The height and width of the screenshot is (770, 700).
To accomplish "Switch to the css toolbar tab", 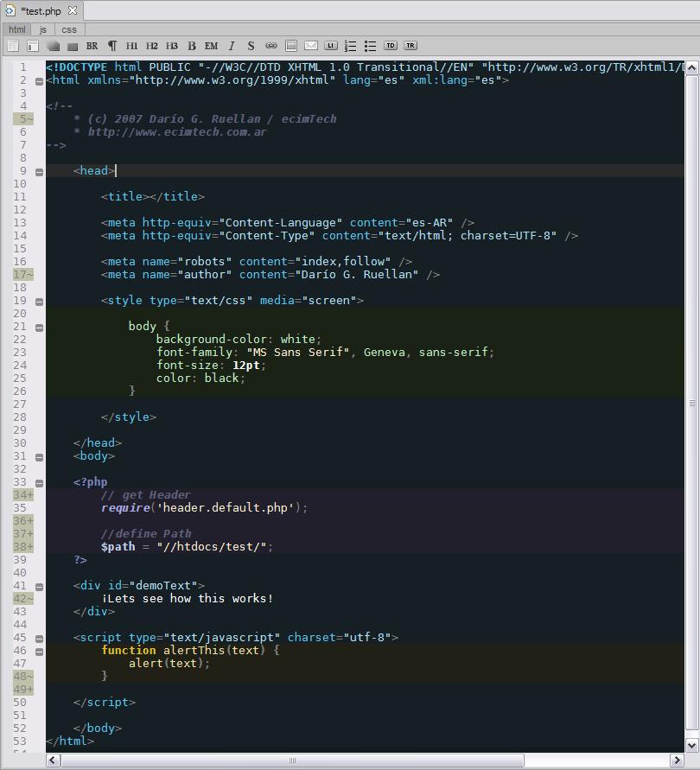I will [69, 30].
